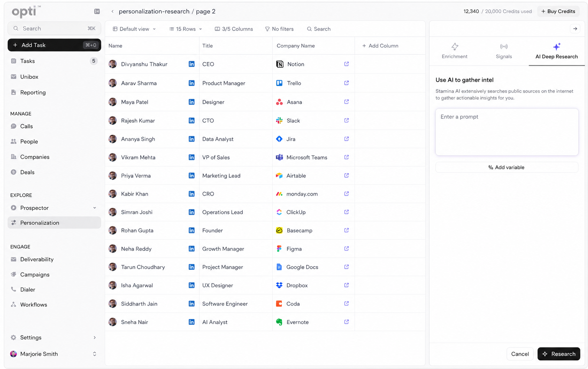Click the Title column header
The width and height of the screenshot is (588, 369).
(x=208, y=46)
